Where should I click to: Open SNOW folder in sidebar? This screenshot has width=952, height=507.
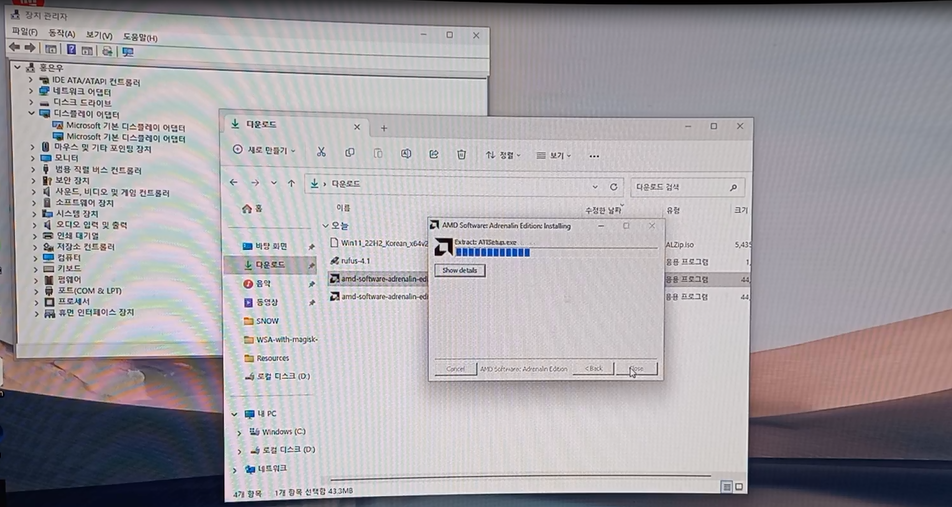261,321
